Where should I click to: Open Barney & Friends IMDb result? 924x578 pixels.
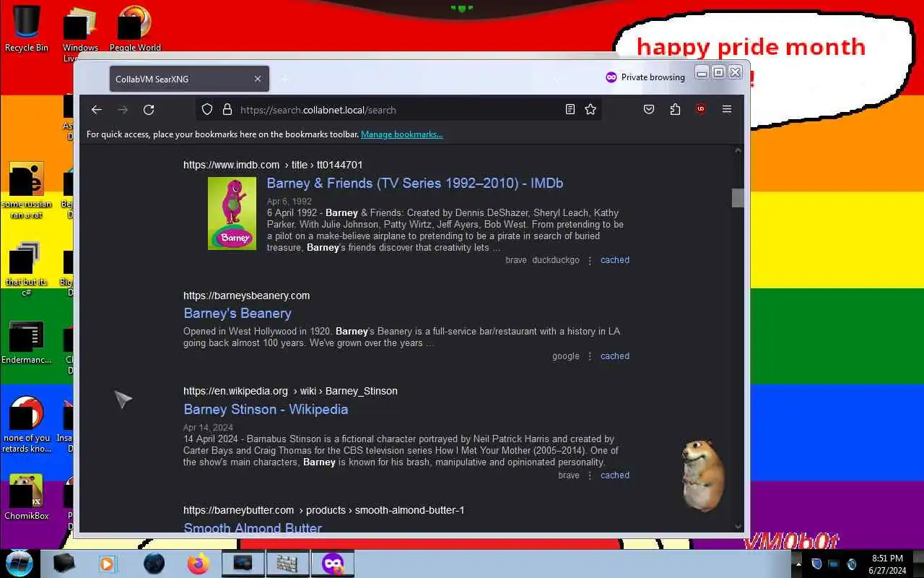pyautogui.click(x=415, y=184)
